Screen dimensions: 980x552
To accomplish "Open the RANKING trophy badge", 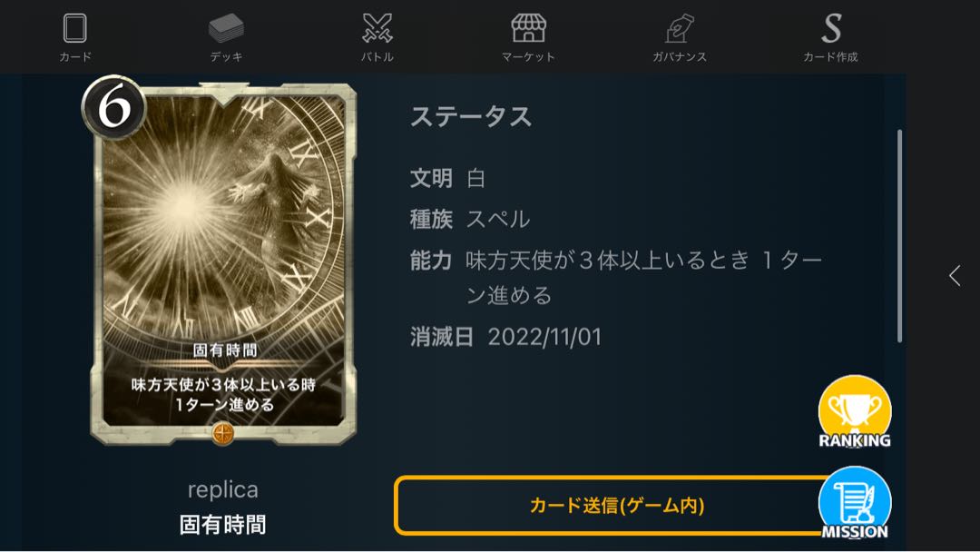I will click(855, 412).
